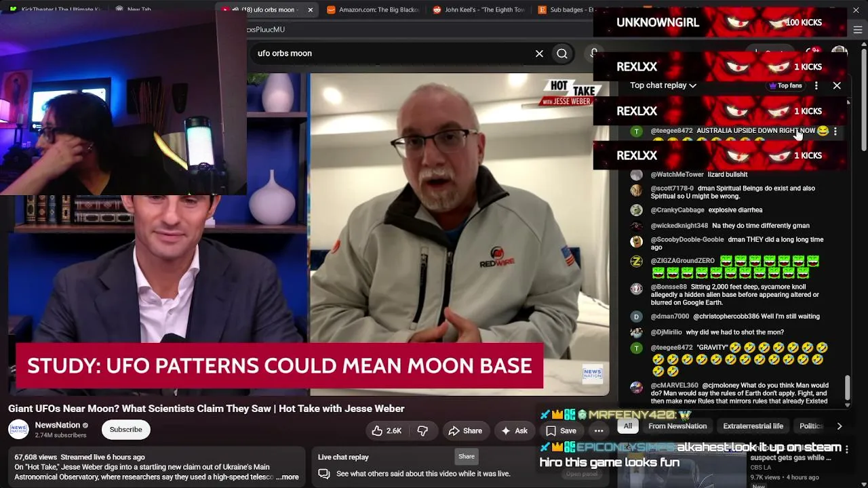Screen dimensions: 868x488
Task: Open more actions ellipsis below video
Action: click(599, 430)
